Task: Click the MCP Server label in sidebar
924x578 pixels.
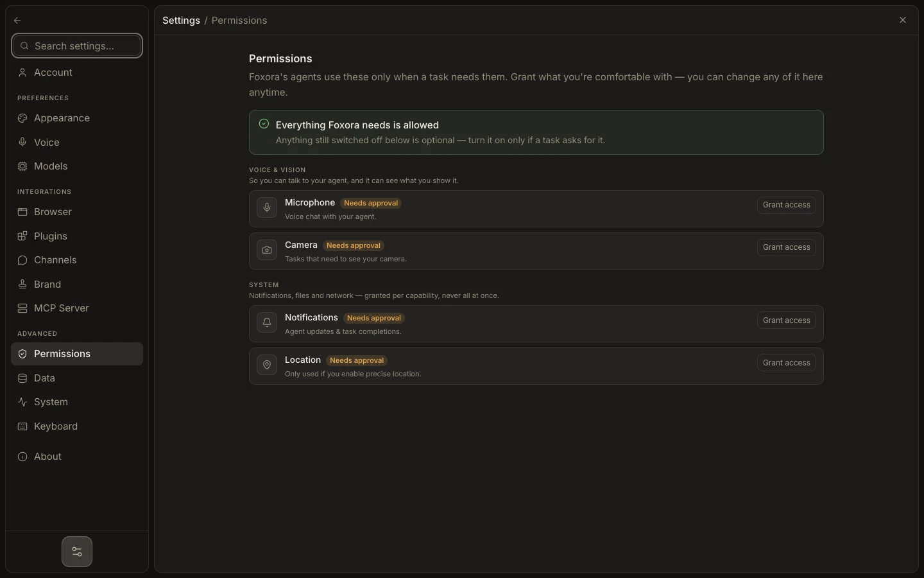Action: click(x=62, y=308)
